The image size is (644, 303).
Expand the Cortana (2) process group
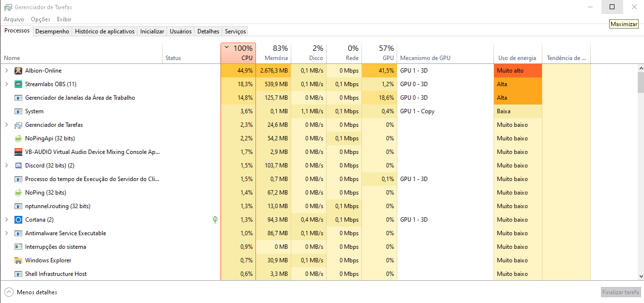(6, 220)
